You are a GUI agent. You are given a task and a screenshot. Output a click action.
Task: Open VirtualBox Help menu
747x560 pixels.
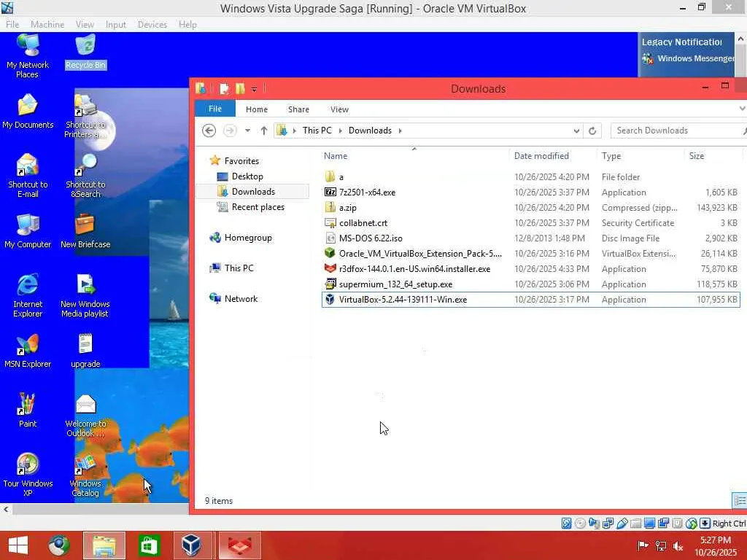(x=187, y=24)
